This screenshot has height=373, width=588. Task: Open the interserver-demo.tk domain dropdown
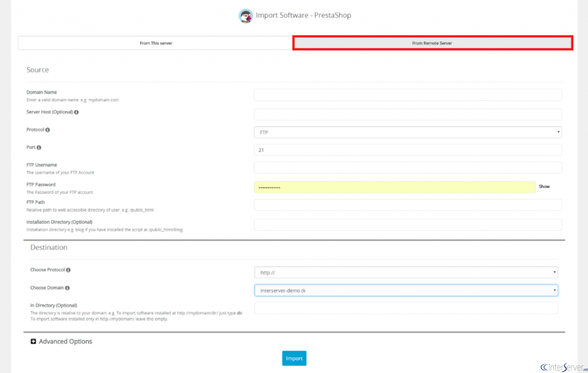click(406, 290)
